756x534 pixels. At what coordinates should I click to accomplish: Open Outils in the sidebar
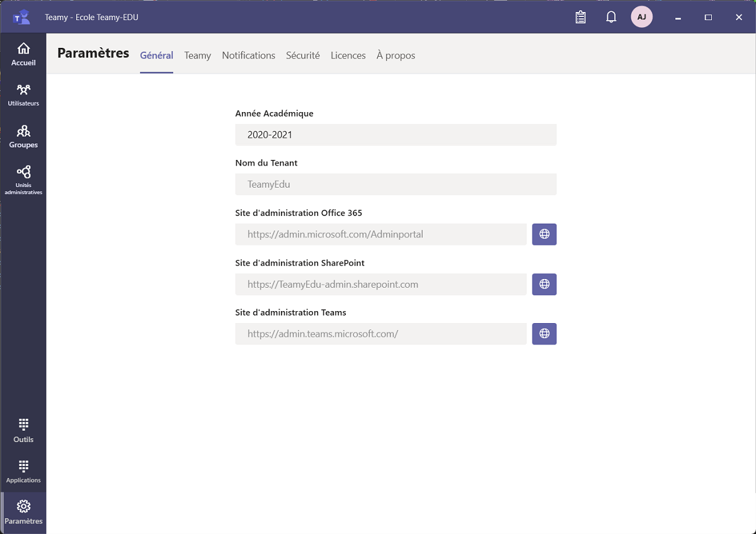pos(23,431)
